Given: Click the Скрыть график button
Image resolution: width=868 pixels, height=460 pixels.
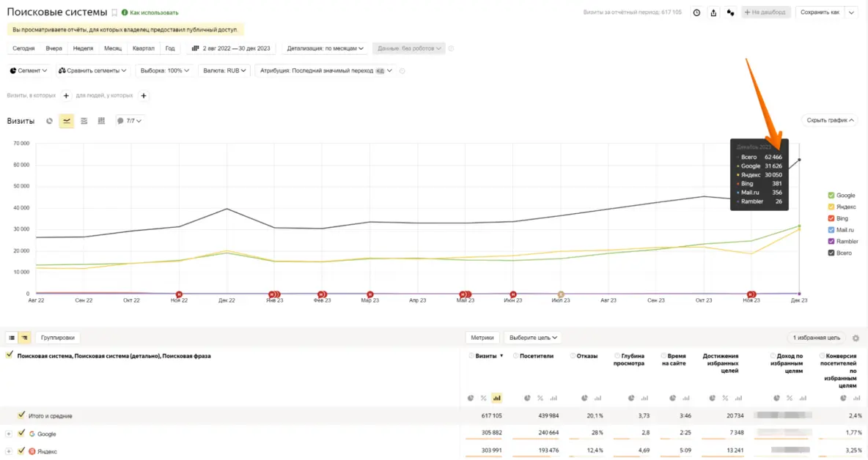Looking at the screenshot, I should point(831,120).
